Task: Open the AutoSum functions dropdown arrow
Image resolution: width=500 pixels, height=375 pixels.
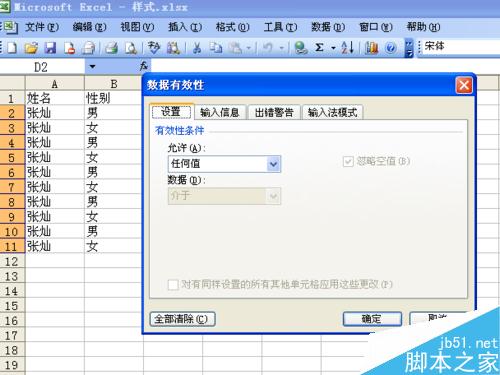Action: pyautogui.click(x=333, y=48)
